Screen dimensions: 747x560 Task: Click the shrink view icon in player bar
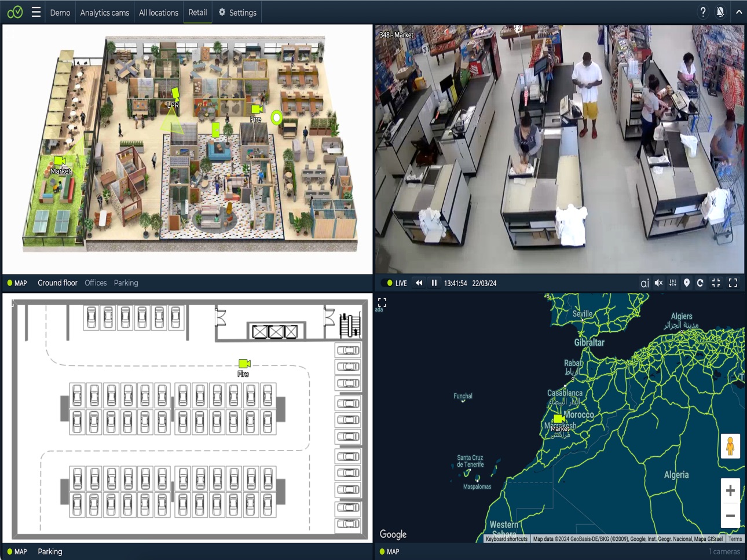point(716,283)
